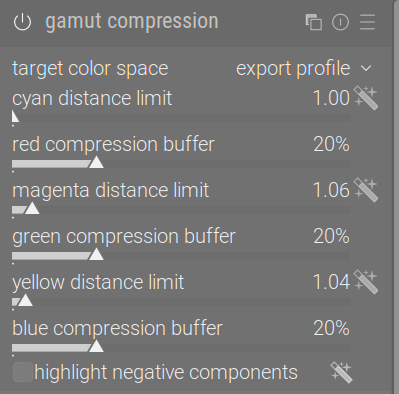This screenshot has width=399, height=394.
Task: Click the reset parameters circle icon
Action: click(x=340, y=22)
